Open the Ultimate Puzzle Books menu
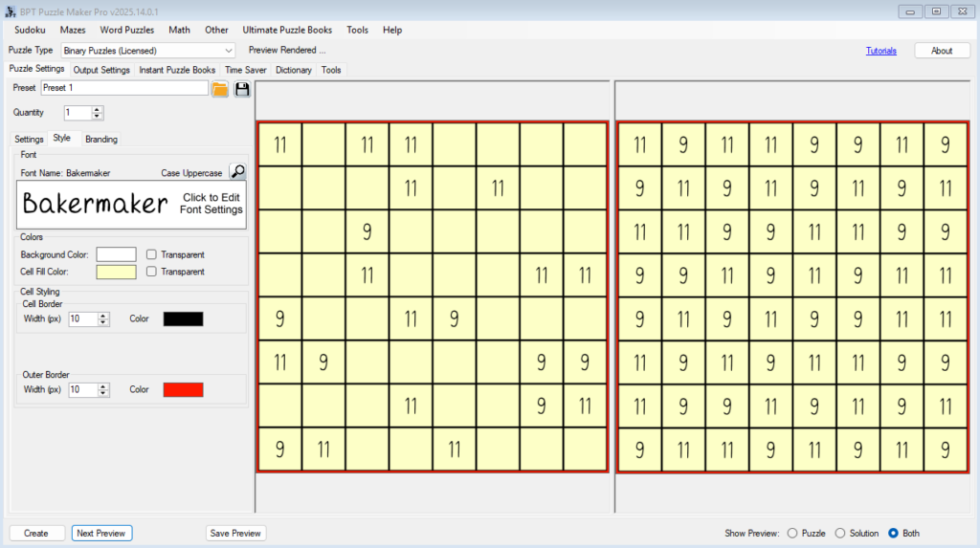The height and width of the screenshot is (548, 980). (x=287, y=30)
